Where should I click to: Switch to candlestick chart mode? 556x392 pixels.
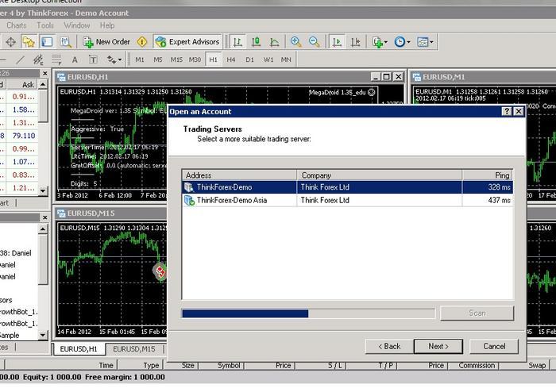click(256, 42)
